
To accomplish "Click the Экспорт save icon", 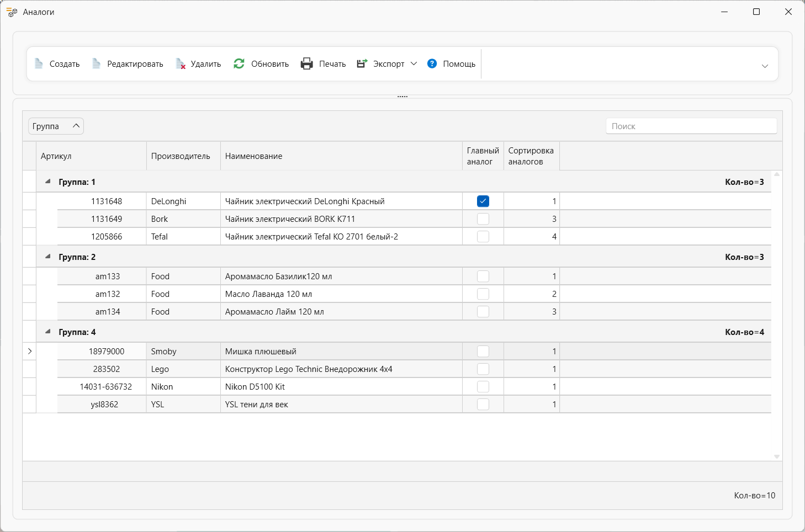I will [x=362, y=63].
